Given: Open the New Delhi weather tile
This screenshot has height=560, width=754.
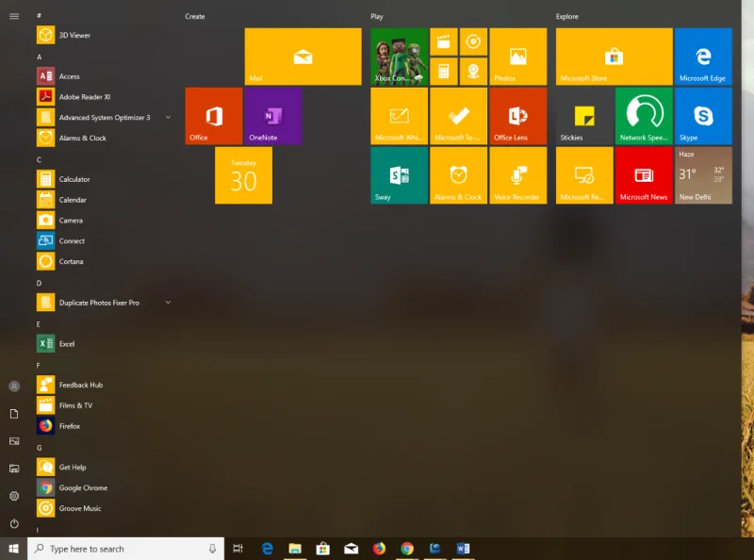Looking at the screenshot, I should 703,176.
